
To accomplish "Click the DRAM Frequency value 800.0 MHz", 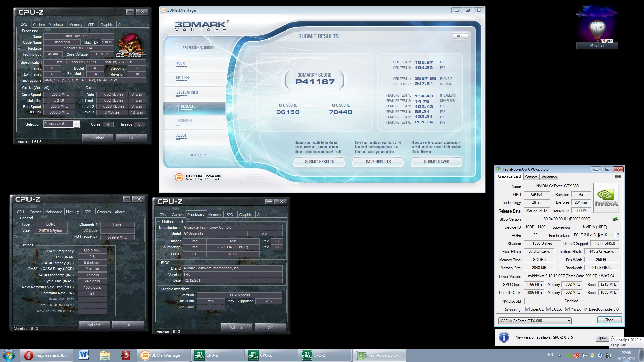I will coord(92,251).
